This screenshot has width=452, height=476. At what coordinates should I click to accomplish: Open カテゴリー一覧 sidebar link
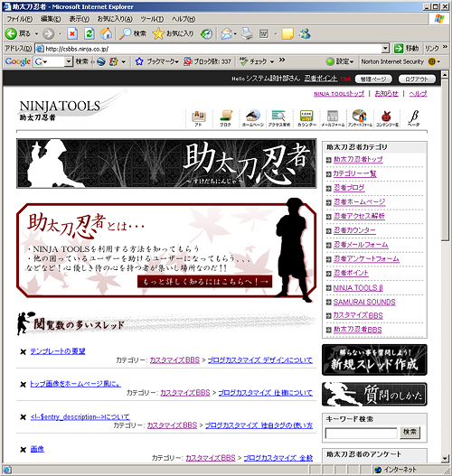click(x=354, y=173)
